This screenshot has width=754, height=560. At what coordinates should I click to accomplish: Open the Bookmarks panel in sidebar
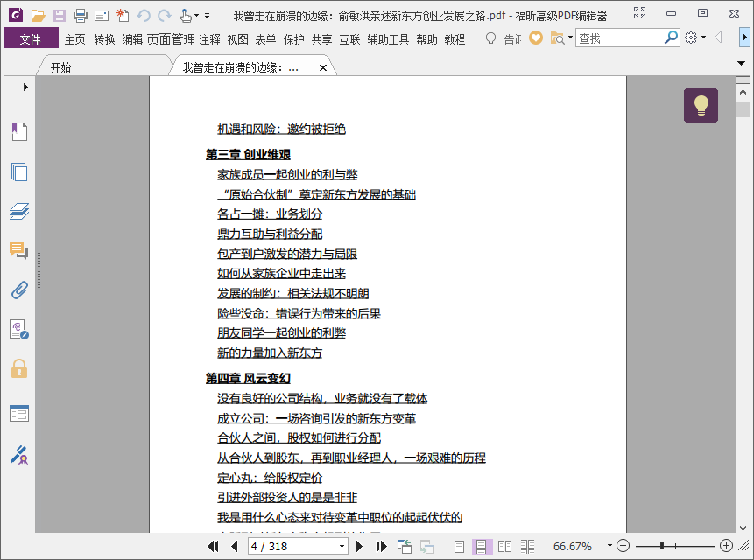click(19, 131)
